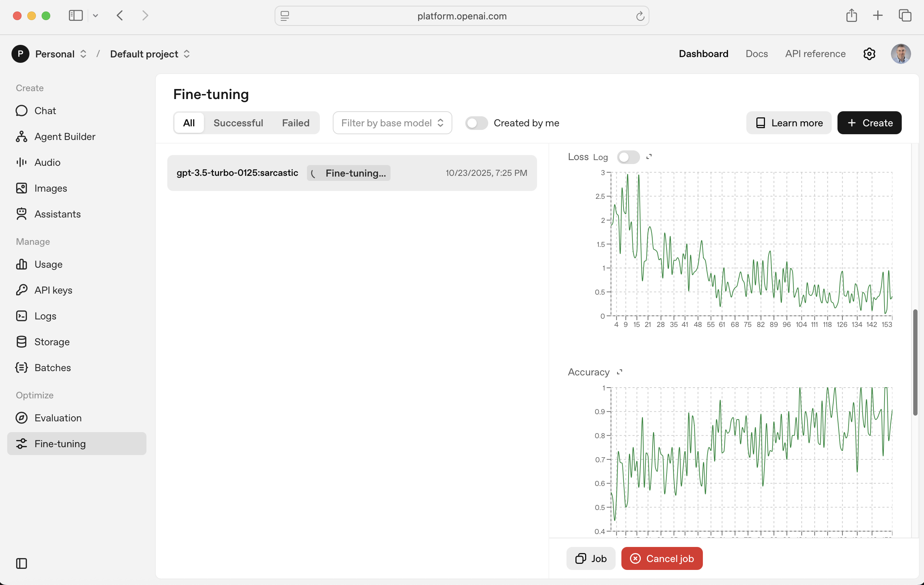The height and width of the screenshot is (585, 924).
Task: Expand the Loss chart to fullscreen
Action: 649,156
